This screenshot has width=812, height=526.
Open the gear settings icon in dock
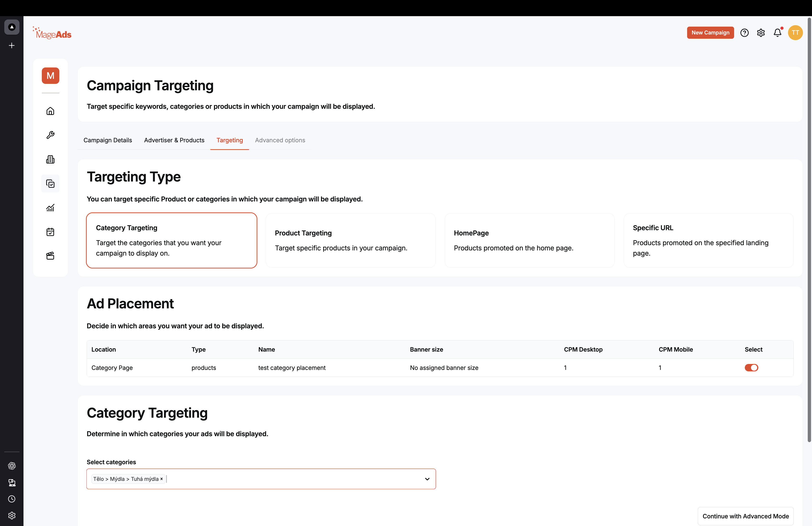(x=12, y=515)
